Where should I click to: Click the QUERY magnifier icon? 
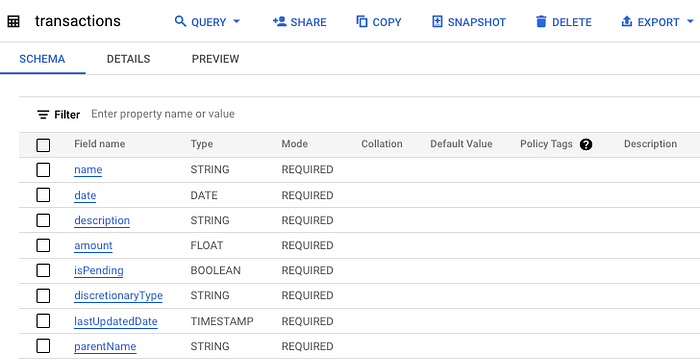180,21
